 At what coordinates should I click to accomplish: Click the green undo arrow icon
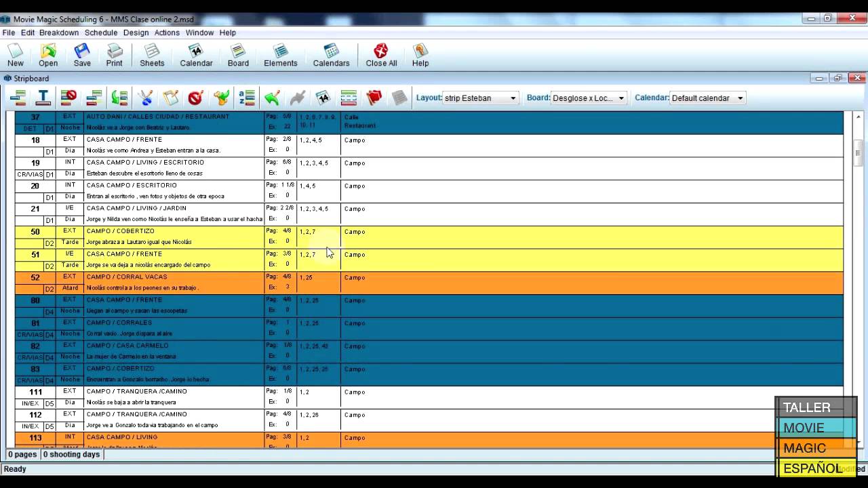coord(272,98)
